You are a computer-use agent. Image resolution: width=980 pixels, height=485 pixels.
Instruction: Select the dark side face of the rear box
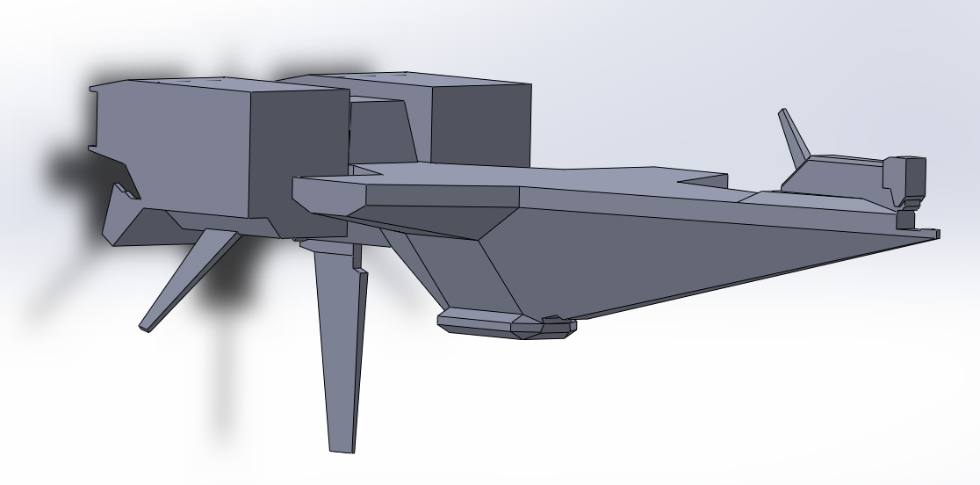point(480,125)
